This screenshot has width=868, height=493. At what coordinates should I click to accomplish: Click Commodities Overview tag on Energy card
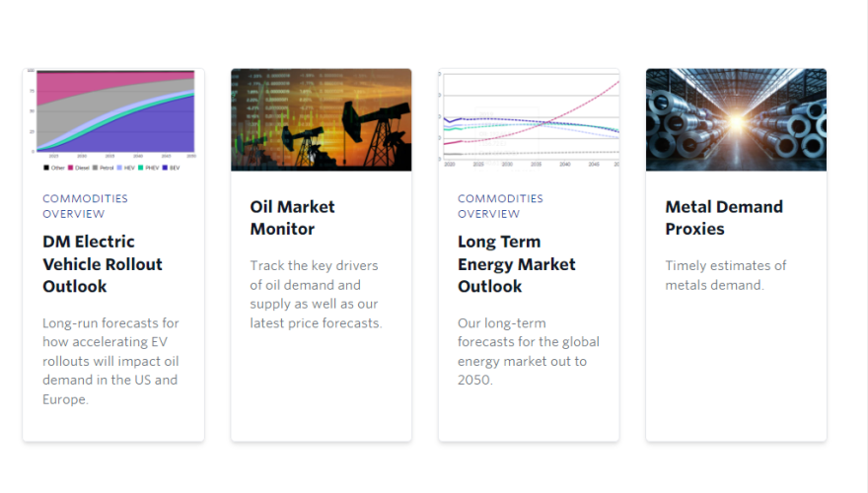click(500, 206)
